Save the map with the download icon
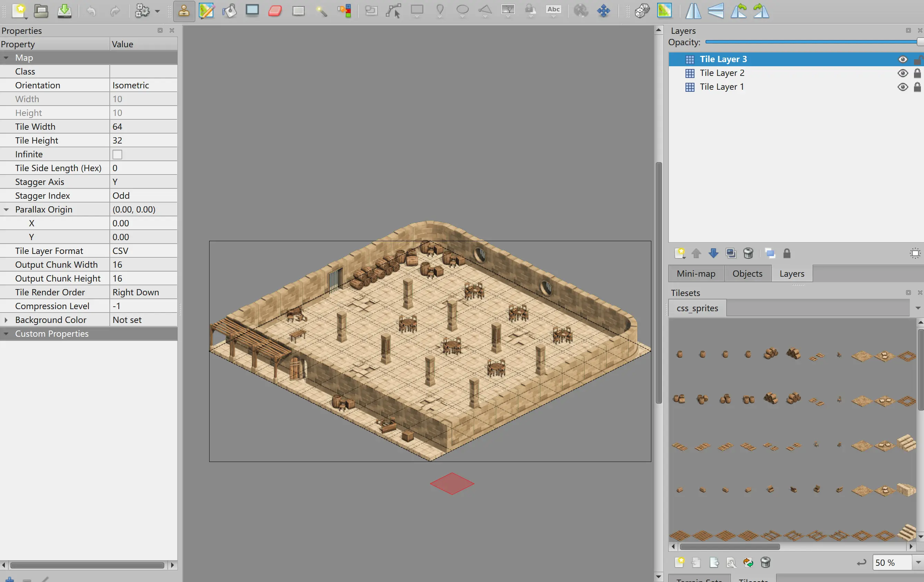The height and width of the screenshot is (582, 924). coord(64,11)
